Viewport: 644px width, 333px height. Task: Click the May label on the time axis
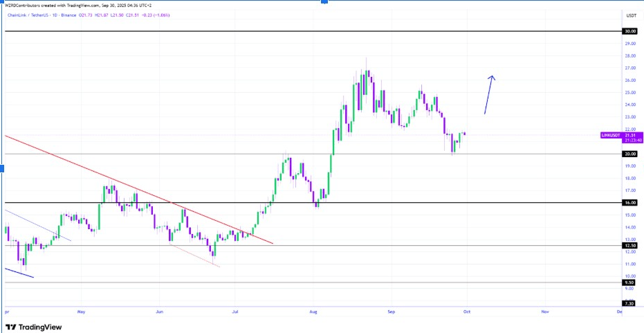[x=84, y=312]
